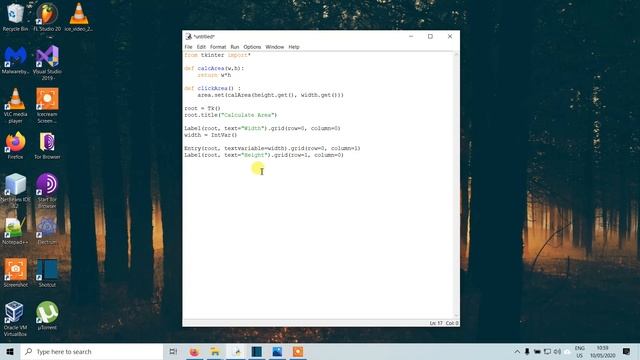The height and width of the screenshot is (360, 640).
Task: Close the IDLE untitled window
Action: click(450, 36)
